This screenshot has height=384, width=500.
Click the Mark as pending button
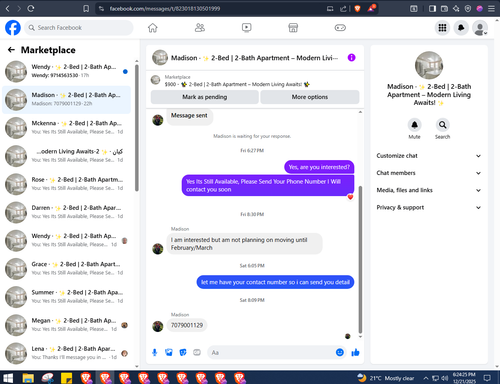click(205, 97)
